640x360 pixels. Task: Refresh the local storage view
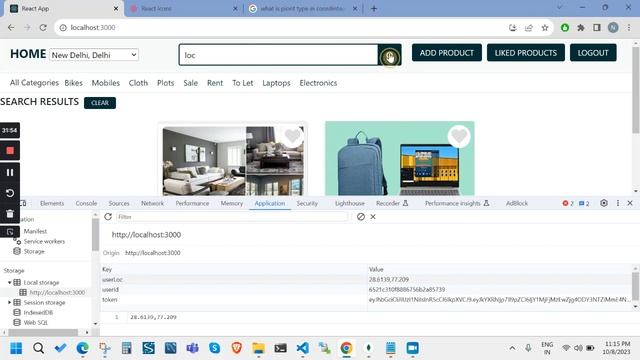(x=108, y=217)
